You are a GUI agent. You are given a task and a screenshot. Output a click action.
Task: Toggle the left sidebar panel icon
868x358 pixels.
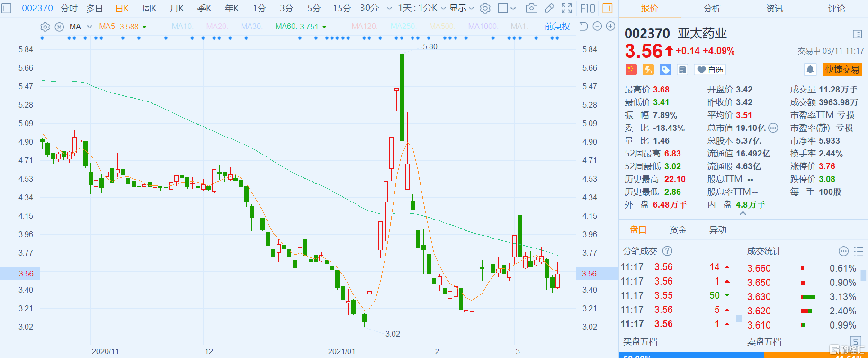pos(7,8)
